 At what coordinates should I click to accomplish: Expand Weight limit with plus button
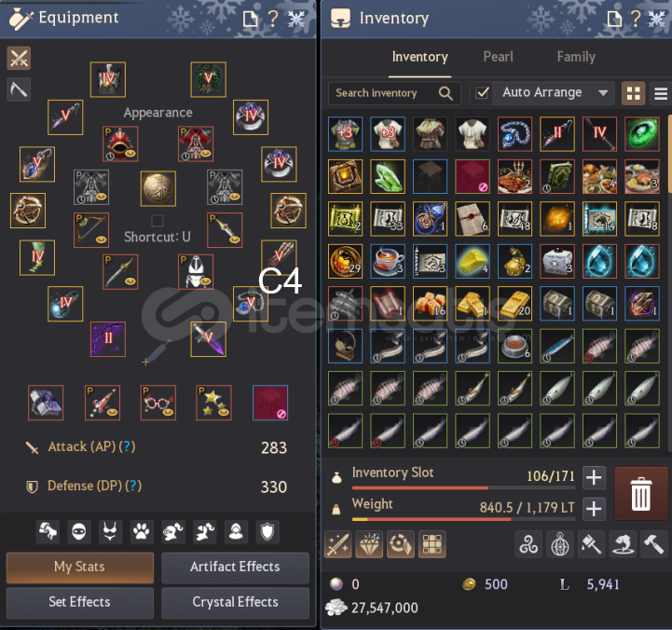[x=594, y=509]
